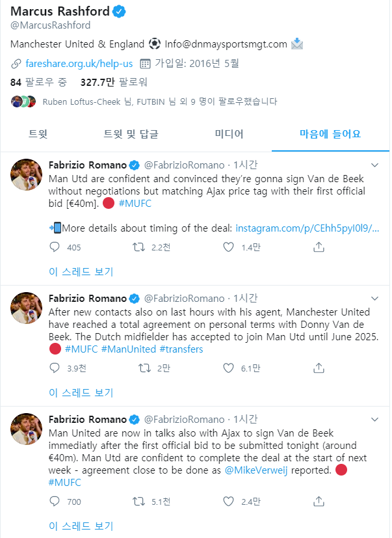The width and height of the screenshot is (392, 538).
Task: Share the first Fabrizio Romano tweet
Action: pyautogui.click(x=319, y=247)
